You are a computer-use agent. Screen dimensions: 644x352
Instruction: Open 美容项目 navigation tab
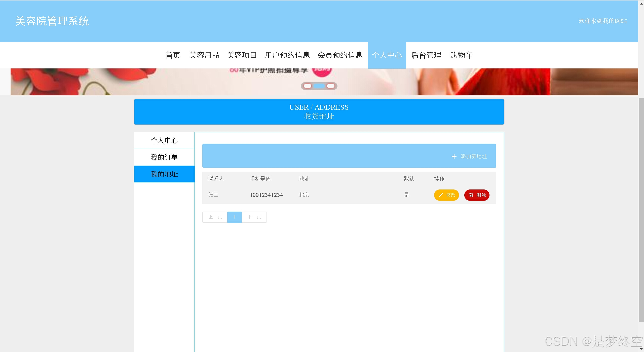pyautogui.click(x=242, y=55)
